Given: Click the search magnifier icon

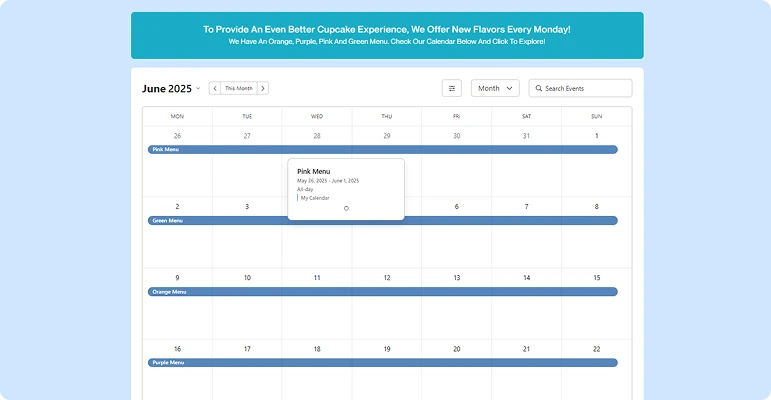Looking at the screenshot, I should 538,88.
